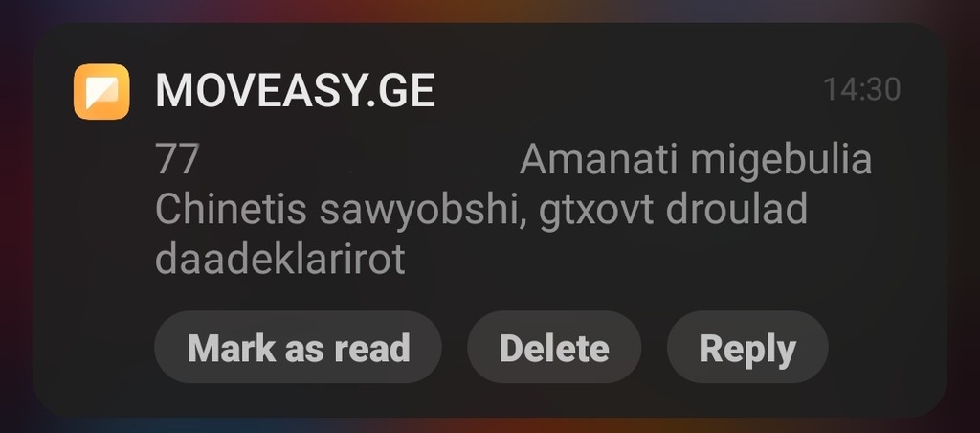Reply to the MOVEASY.GE message
This screenshot has height=433, width=980.
click(x=747, y=348)
